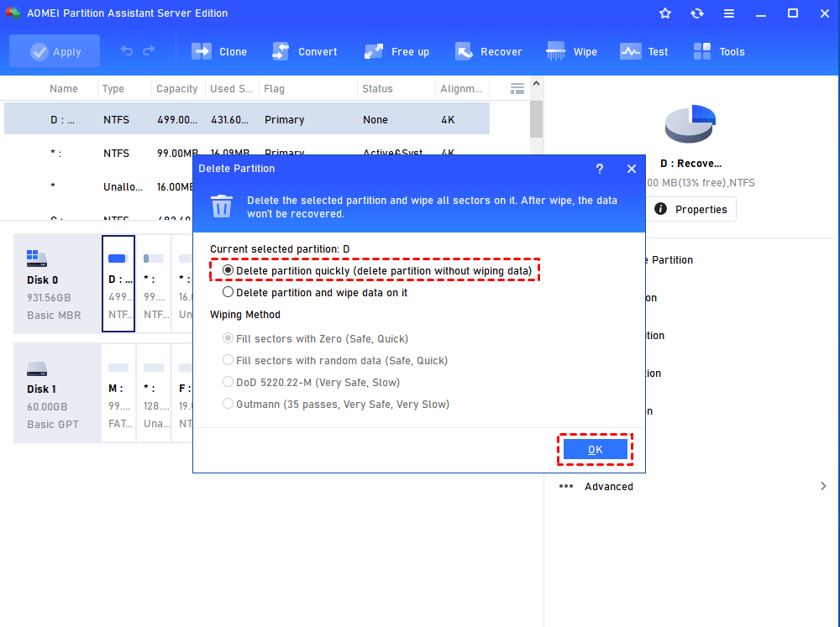Redo the last operation
This screenshot has height=627, width=840.
[149, 51]
